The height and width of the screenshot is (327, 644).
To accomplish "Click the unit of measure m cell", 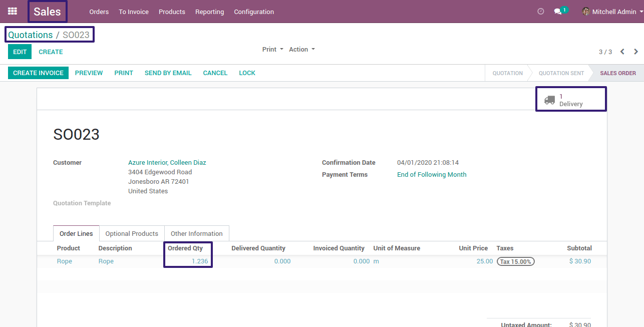I will (376, 261).
